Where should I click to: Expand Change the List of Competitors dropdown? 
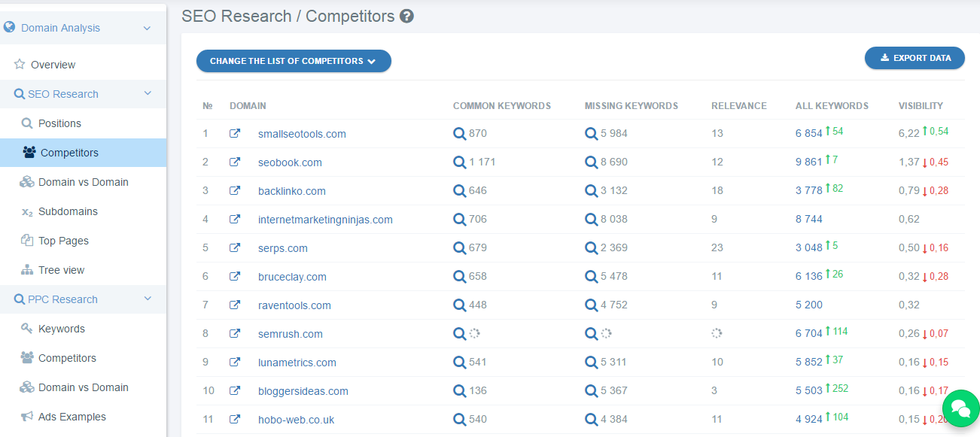click(x=294, y=61)
